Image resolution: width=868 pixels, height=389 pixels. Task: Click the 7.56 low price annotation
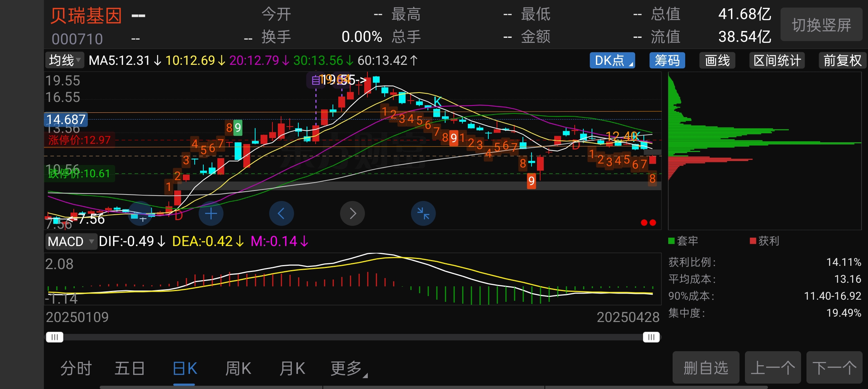[86, 219]
